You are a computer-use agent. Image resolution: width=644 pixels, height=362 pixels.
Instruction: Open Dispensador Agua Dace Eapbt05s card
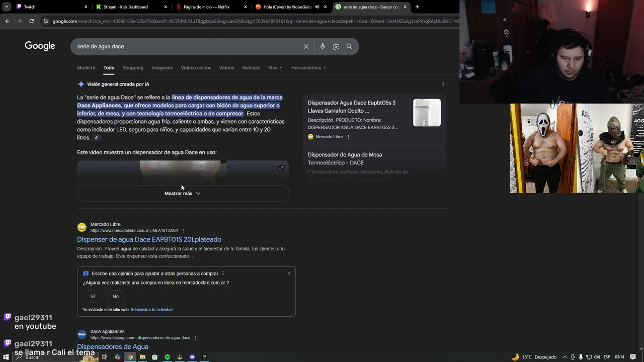(x=352, y=107)
